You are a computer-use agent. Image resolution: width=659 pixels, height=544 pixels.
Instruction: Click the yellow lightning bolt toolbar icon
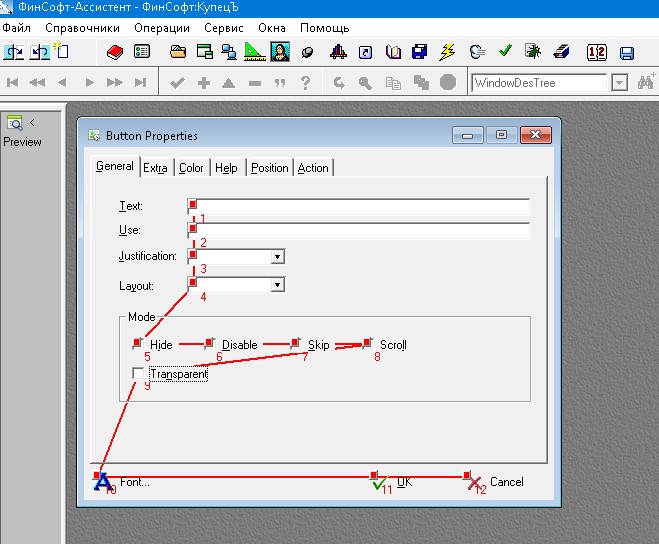(x=448, y=51)
